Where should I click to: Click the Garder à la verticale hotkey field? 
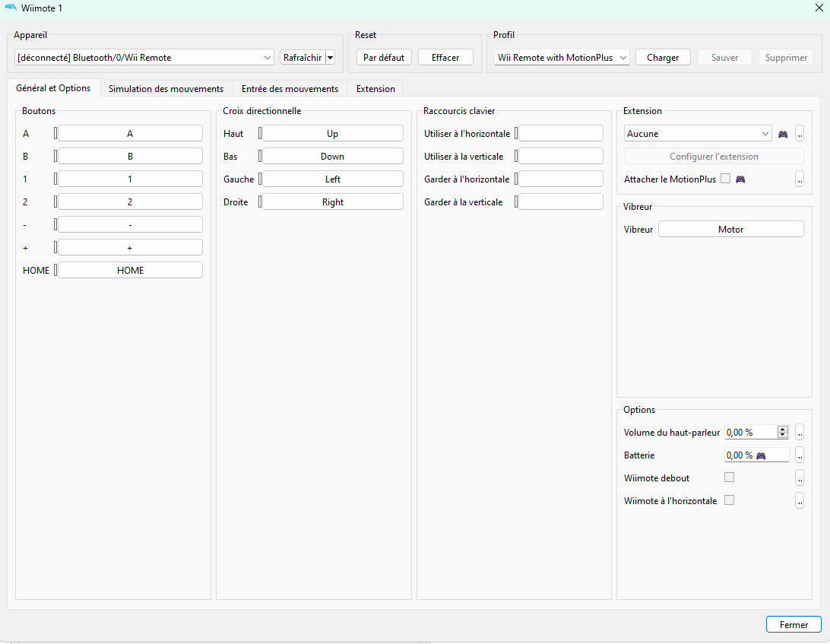click(561, 201)
